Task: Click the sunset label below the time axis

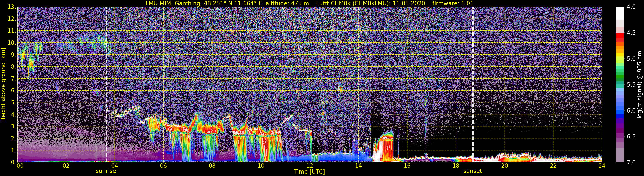Action: pyautogui.click(x=473, y=171)
